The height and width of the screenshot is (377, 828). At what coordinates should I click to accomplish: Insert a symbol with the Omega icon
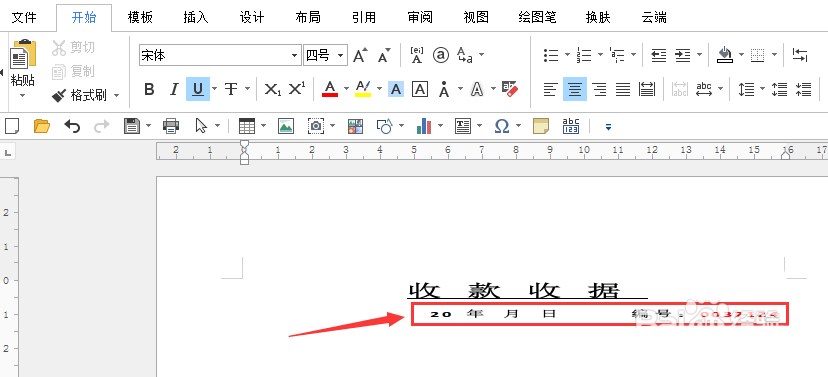[x=502, y=126]
